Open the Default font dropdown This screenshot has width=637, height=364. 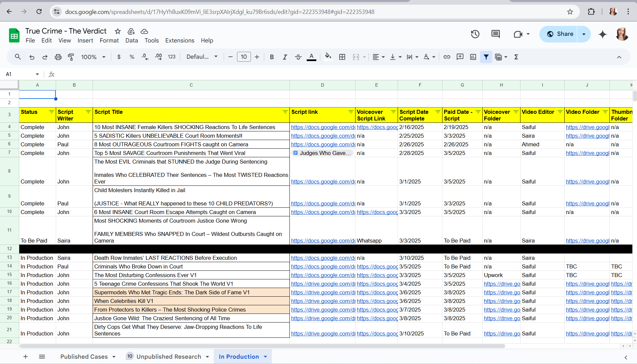coord(202,57)
